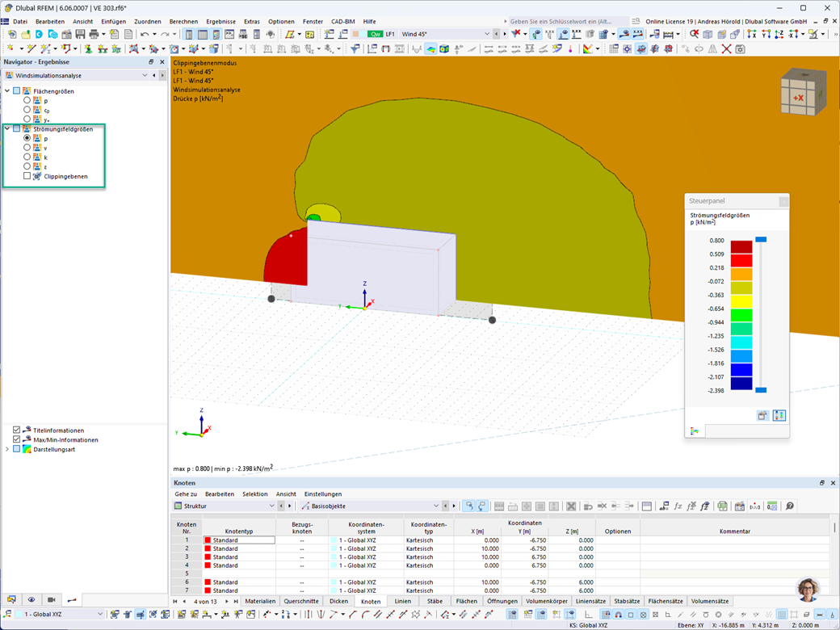The height and width of the screenshot is (630, 840).
Task: Click Gehe zu in the Knoten panel
Action: click(185, 494)
